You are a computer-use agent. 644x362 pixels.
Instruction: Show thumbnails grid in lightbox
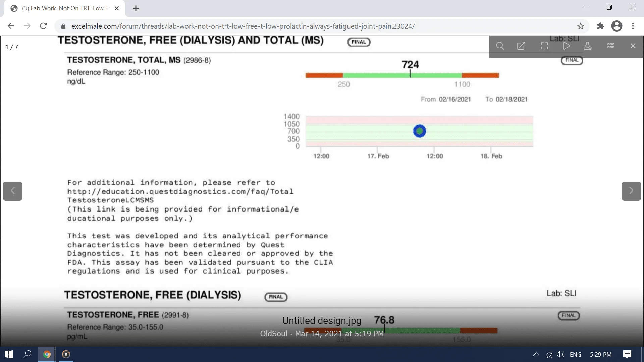tap(611, 46)
